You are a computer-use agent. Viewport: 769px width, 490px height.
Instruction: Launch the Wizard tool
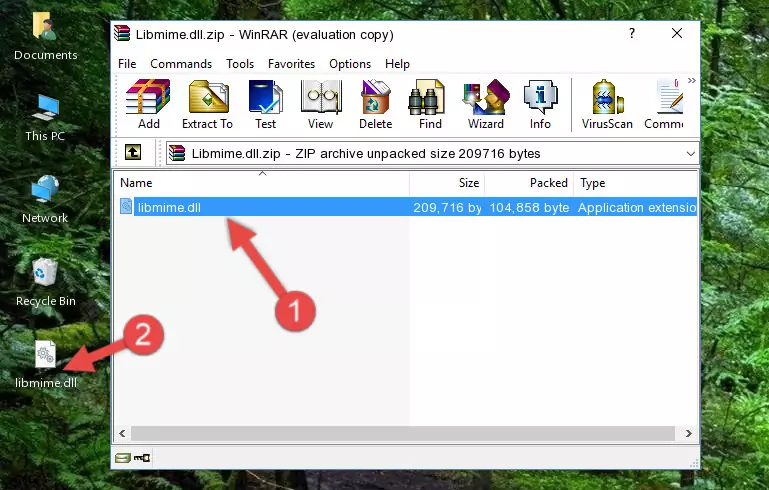tap(486, 104)
